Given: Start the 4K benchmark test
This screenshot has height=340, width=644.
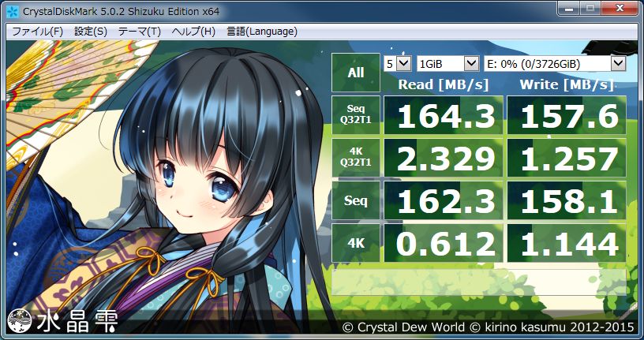Looking at the screenshot, I should point(356,243).
